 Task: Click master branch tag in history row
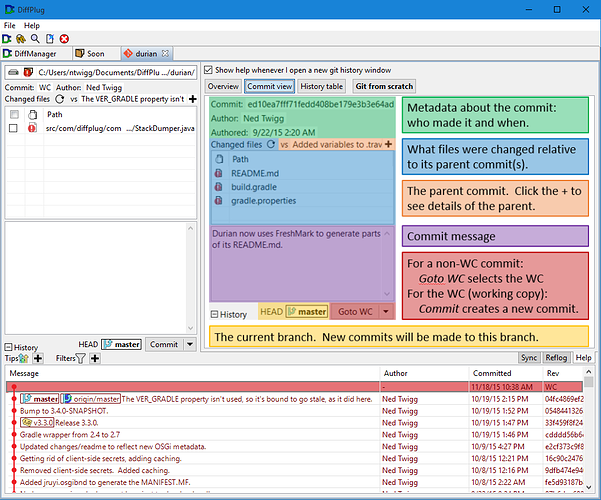click(x=40, y=399)
